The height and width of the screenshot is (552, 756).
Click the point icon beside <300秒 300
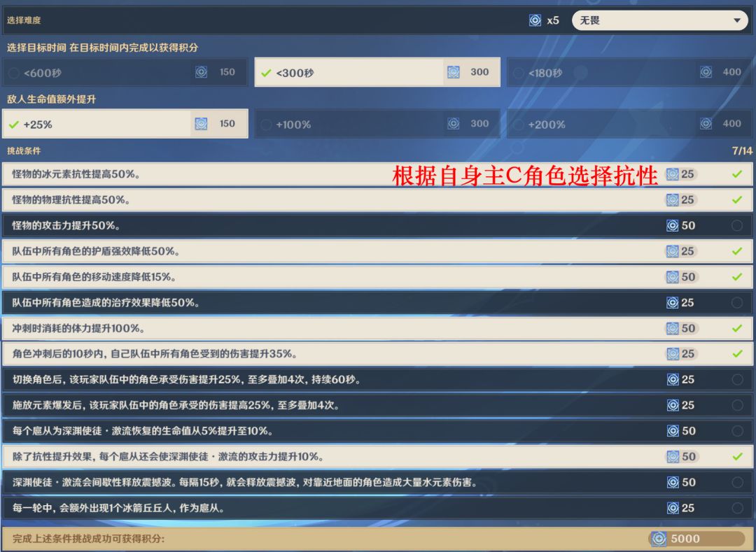453,72
